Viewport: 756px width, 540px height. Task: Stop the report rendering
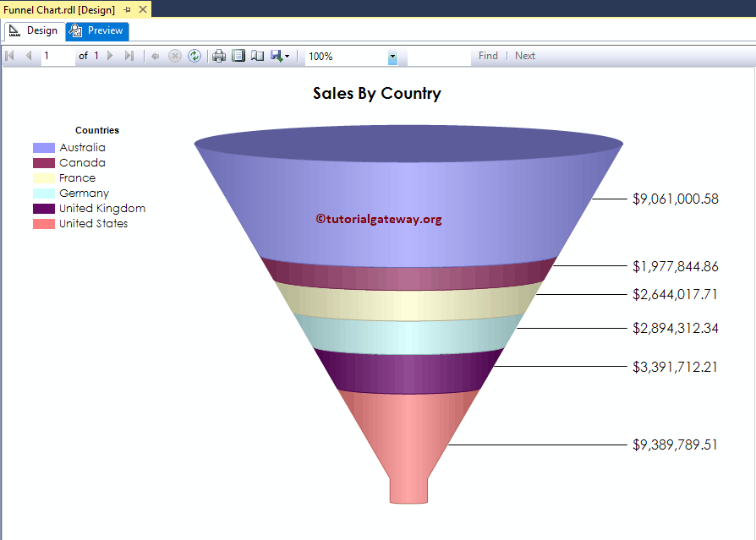[175, 56]
